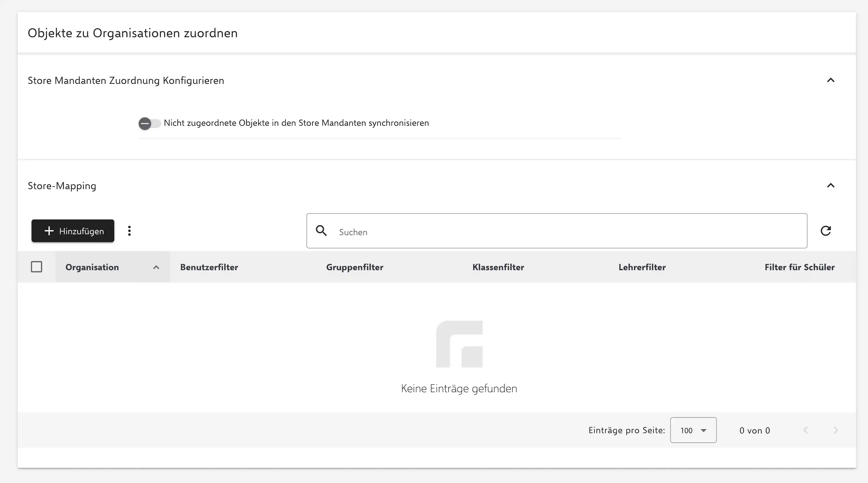868x483 pixels.
Task: Click the Objekte zu Organisationen zuordnen heading
Action: (132, 33)
